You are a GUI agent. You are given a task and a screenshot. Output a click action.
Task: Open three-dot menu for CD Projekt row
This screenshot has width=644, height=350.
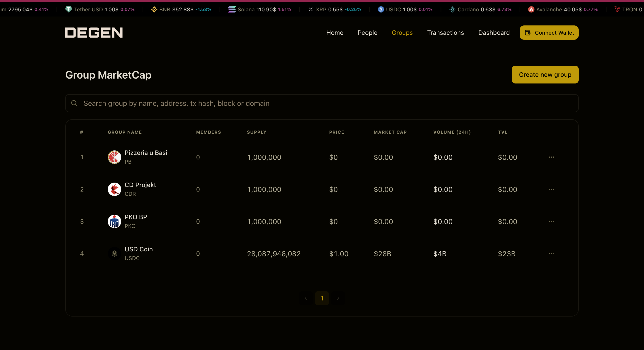coord(551,189)
